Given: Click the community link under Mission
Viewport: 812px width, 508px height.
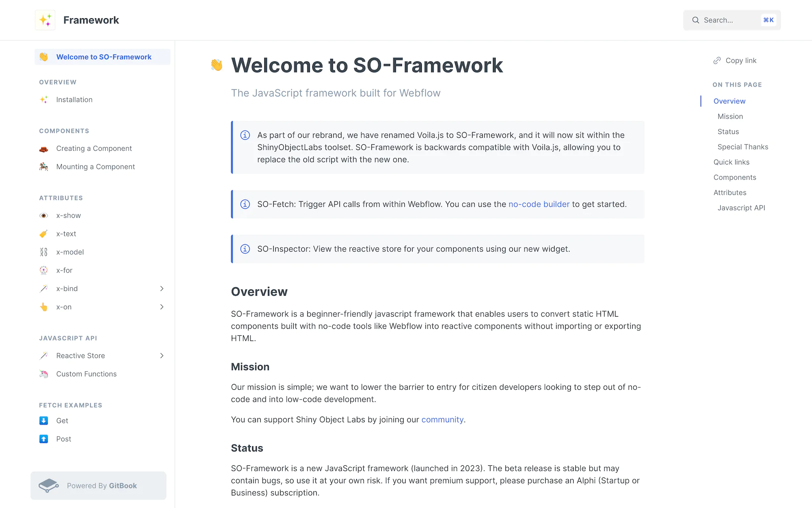Looking at the screenshot, I should pyautogui.click(x=442, y=419).
